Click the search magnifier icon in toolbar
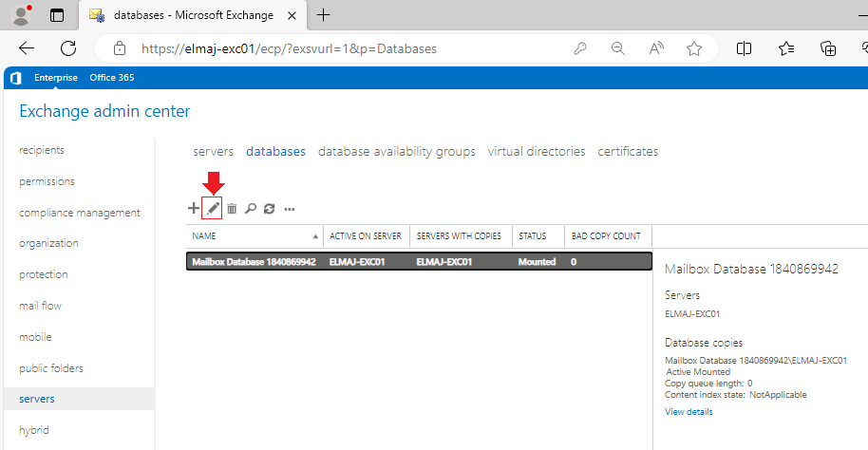Image resolution: width=868 pixels, height=450 pixels. (251, 209)
